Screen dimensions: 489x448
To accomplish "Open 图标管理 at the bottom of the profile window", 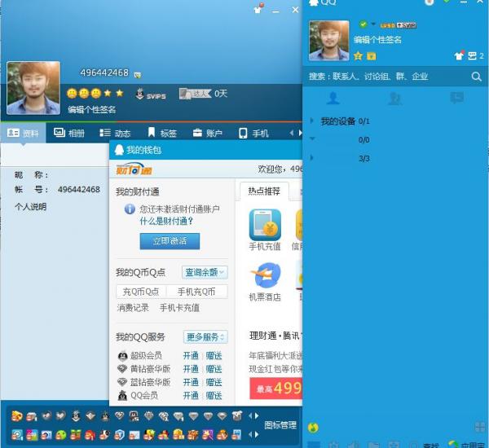I will pyautogui.click(x=280, y=425).
